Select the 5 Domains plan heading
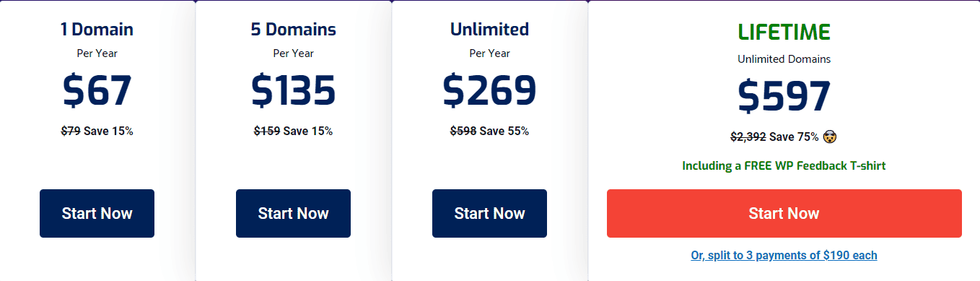This screenshot has height=281, width=980. [x=293, y=30]
